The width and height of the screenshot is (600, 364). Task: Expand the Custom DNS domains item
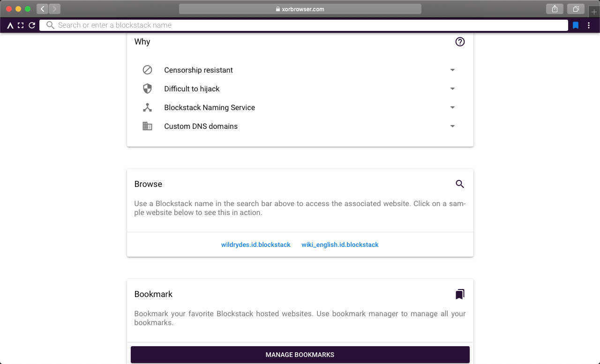pyautogui.click(x=452, y=126)
